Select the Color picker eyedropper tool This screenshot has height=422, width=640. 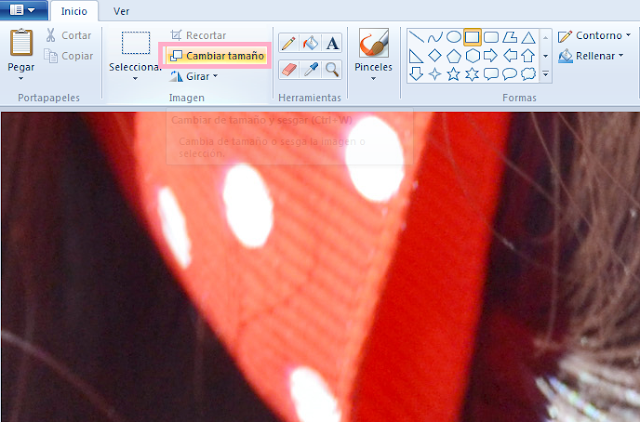(310, 69)
